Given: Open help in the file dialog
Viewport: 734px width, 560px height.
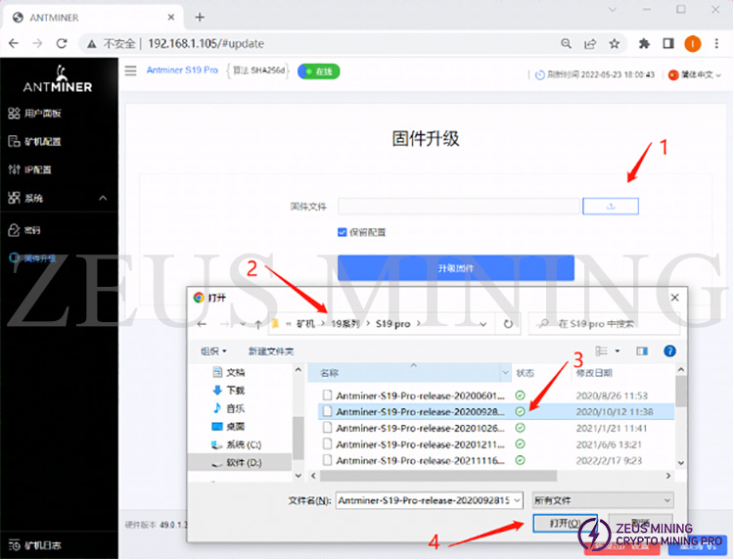Looking at the screenshot, I should (669, 350).
